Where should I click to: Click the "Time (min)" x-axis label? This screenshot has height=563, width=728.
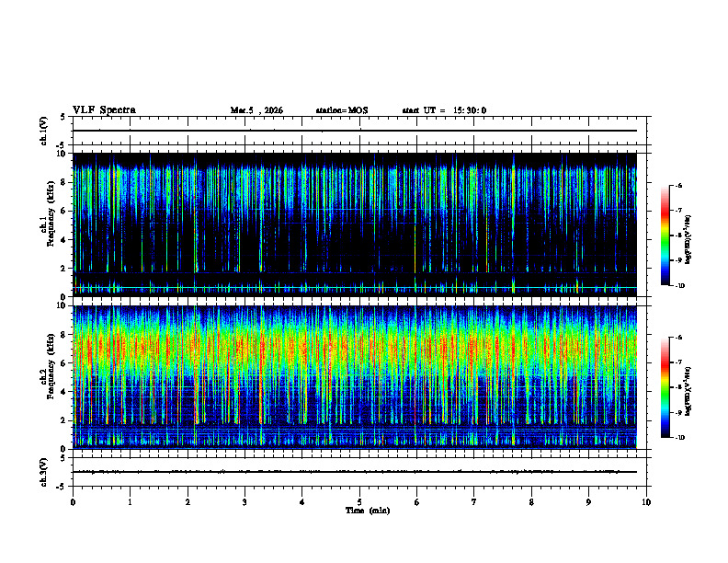368,511
